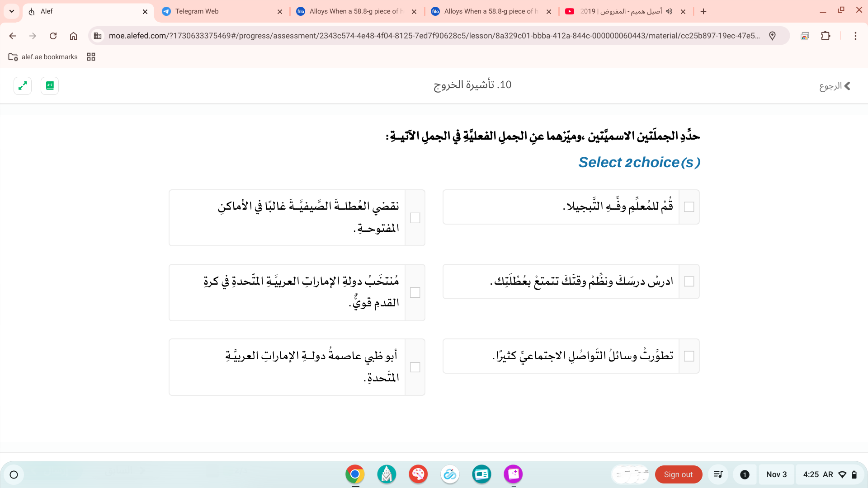Click the address bar URL field
The height and width of the screenshot is (488, 868).
(x=434, y=36)
